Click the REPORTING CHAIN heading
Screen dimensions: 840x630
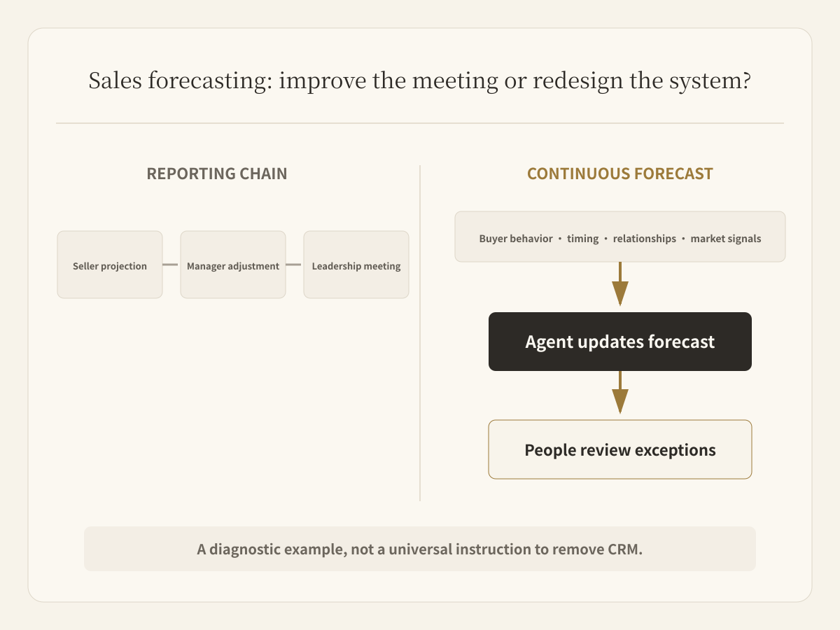click(x=217, y=174)
